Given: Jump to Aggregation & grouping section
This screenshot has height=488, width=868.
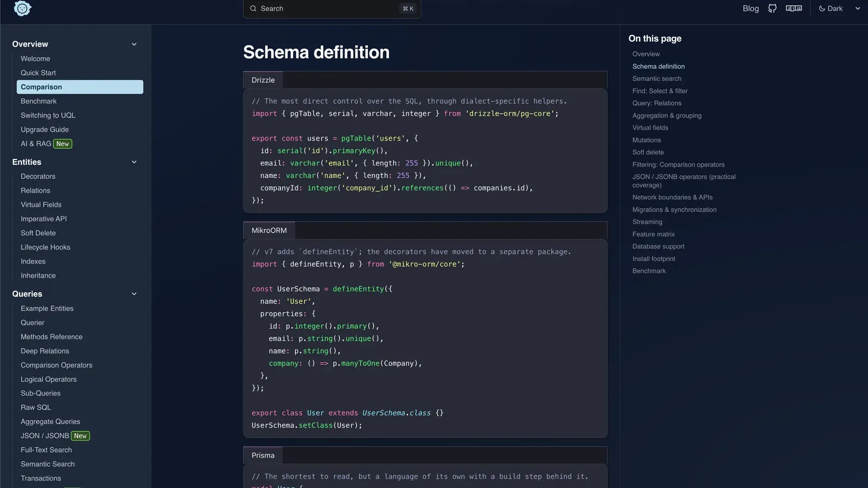Looking at the screenshot, I should 667,115.
